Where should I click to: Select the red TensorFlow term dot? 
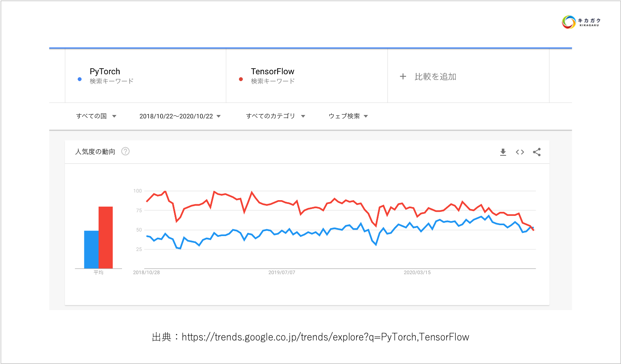point(241,79)
